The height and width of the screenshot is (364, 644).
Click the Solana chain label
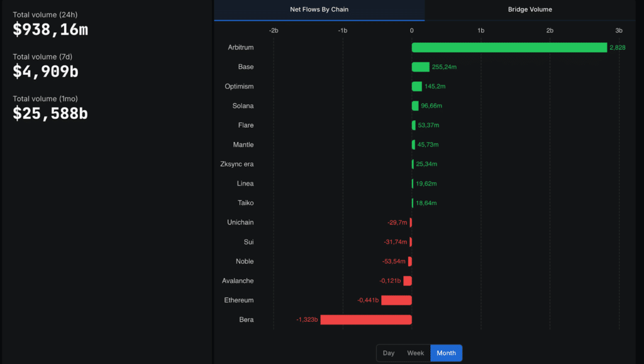pyautogui.click(x=243, y=106)
